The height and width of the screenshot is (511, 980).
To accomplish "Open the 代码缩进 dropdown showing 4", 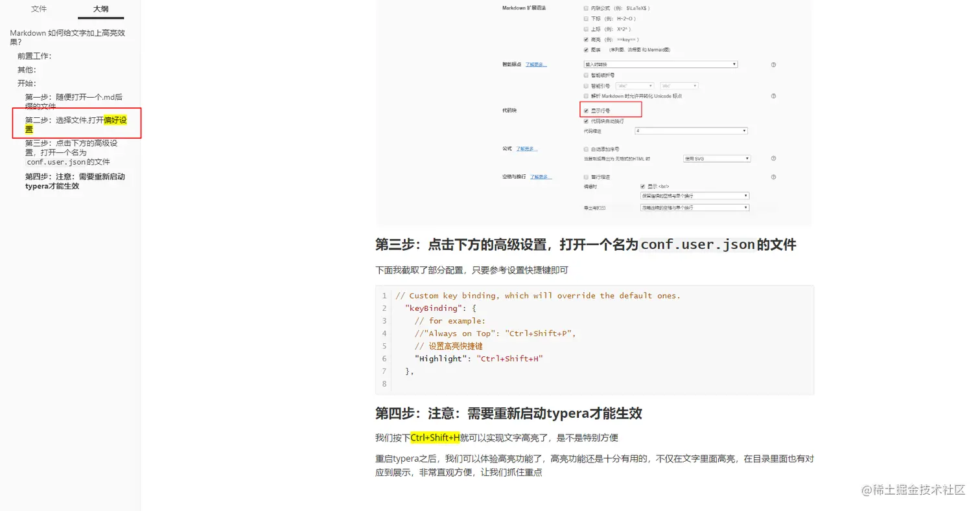I will 691,131.
